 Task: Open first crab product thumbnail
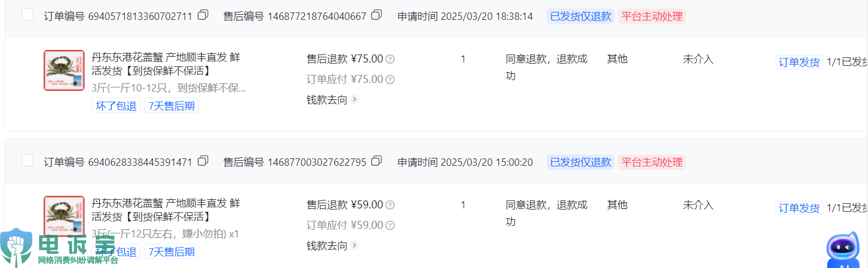pyautogui.click(x=64, y=70)
